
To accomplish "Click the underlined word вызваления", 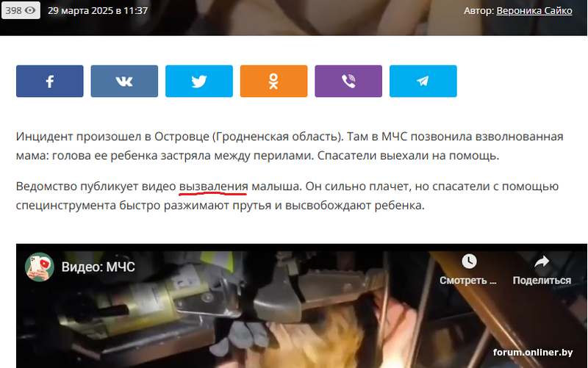I will 213,187.
